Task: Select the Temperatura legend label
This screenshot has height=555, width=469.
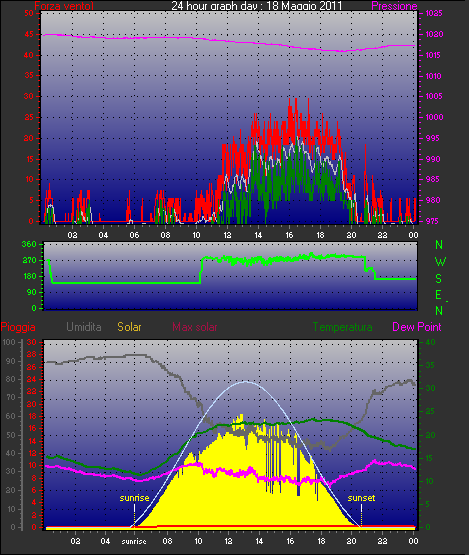Action: click(342, 327)
